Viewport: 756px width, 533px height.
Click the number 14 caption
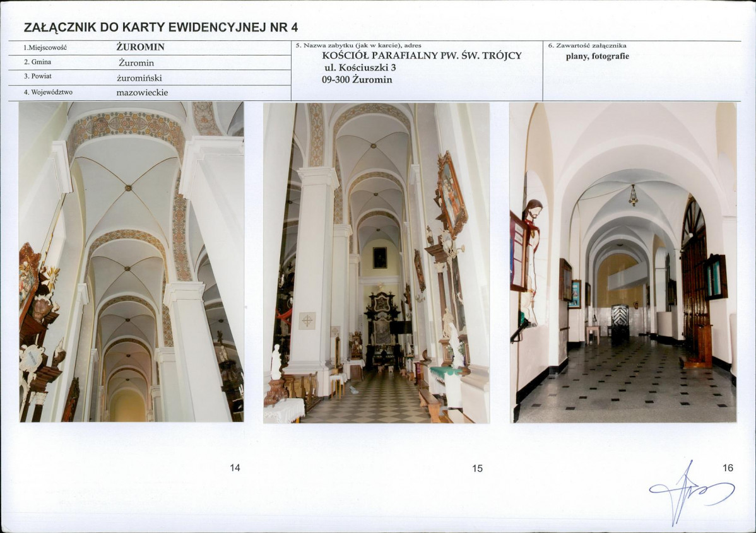point(235,467)
